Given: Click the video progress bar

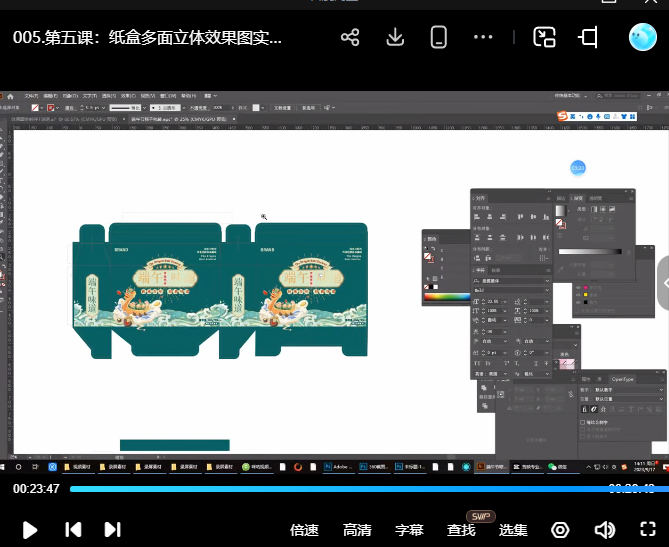Looking at the screenshot, I should [340, 489].
